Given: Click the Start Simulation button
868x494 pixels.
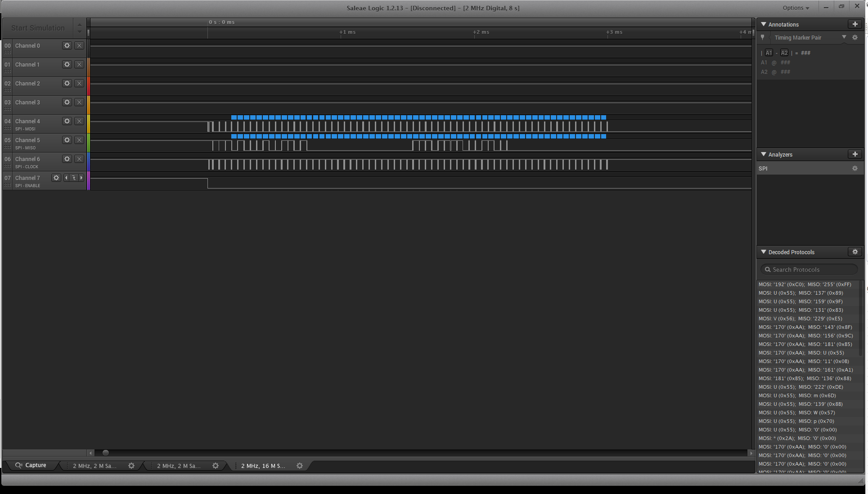Looking at the screenshot, I should [x=38, y=28].
